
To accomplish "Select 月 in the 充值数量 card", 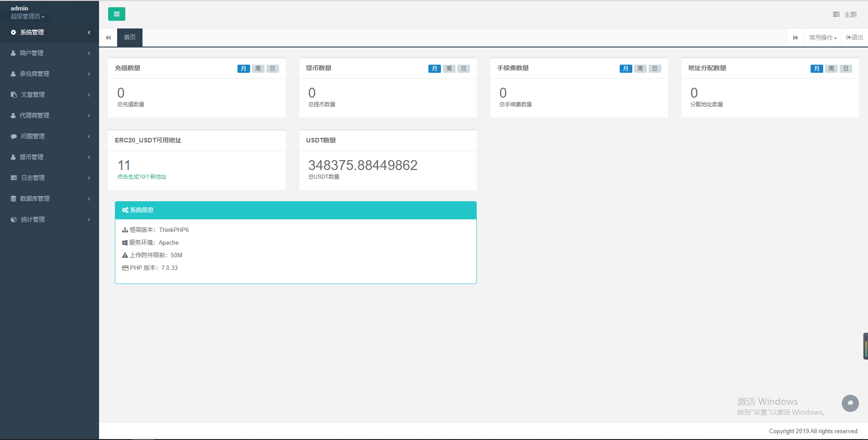I will (243, 69).
